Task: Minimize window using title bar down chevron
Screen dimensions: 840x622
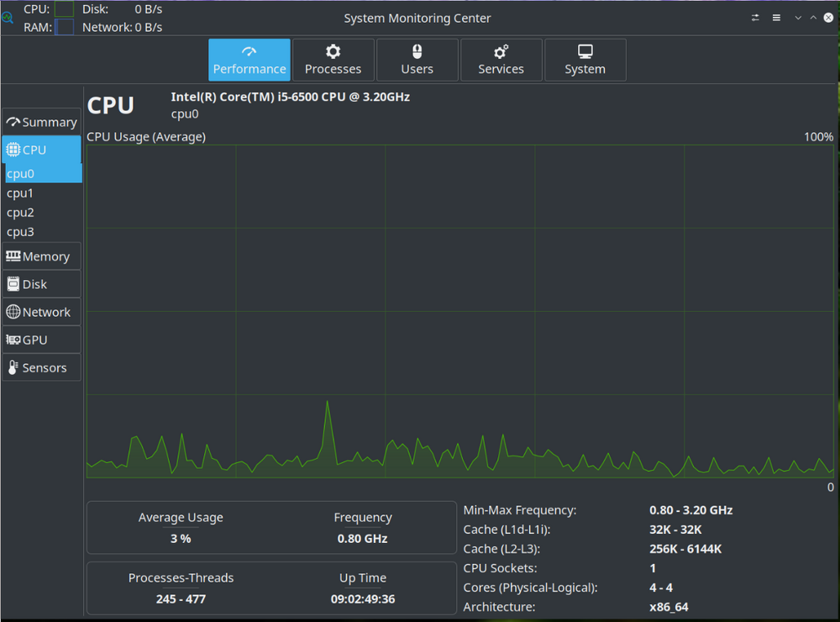Action: [798, 18]
